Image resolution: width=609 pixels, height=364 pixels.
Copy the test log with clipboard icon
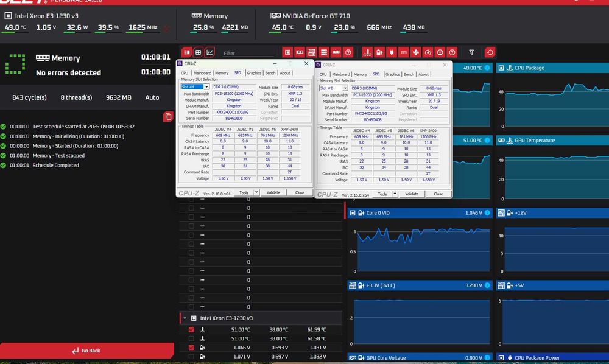[x=168, y=116]
